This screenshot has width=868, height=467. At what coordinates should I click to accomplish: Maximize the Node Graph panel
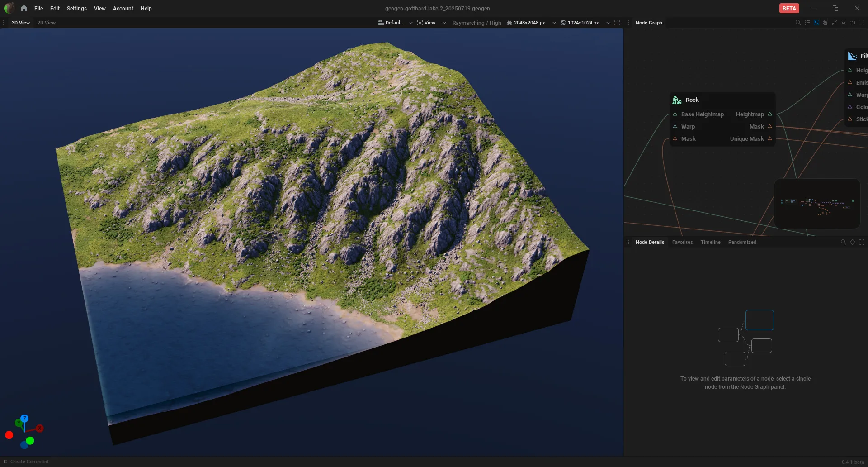862,23
